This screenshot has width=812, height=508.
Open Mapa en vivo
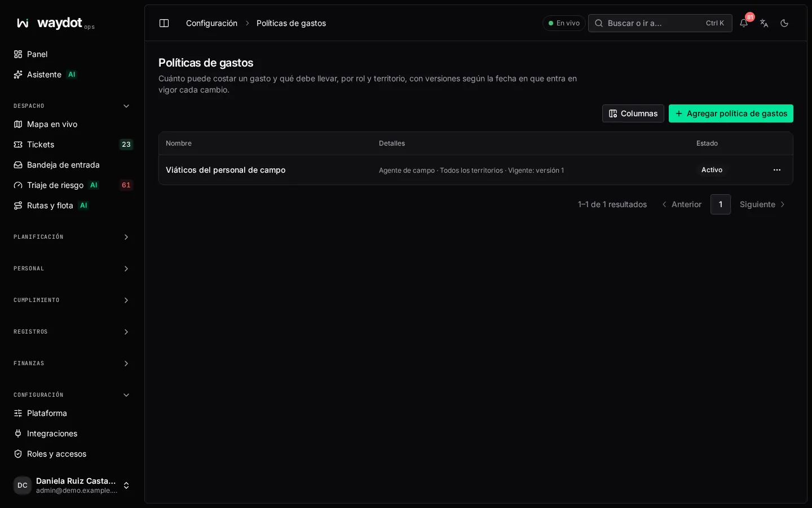[x=72, y=124]
